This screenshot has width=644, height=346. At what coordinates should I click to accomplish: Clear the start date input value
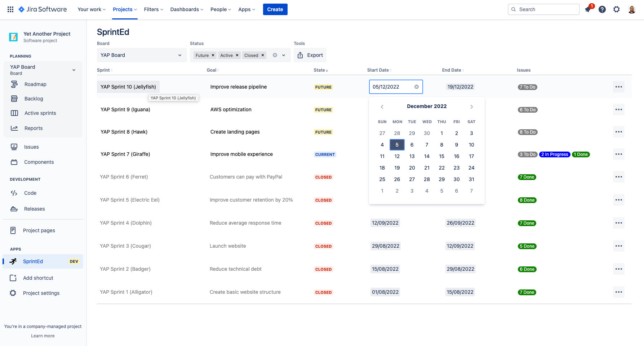[417, 87]
